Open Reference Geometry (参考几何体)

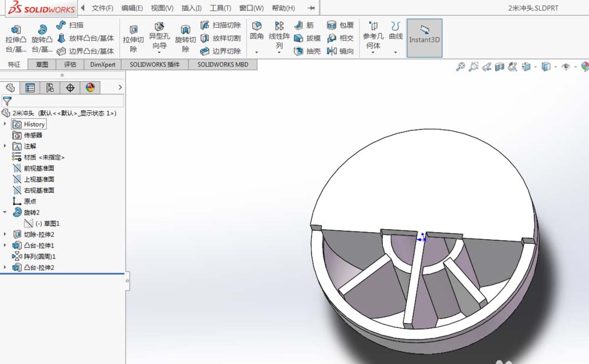click(x=373, y=35)
